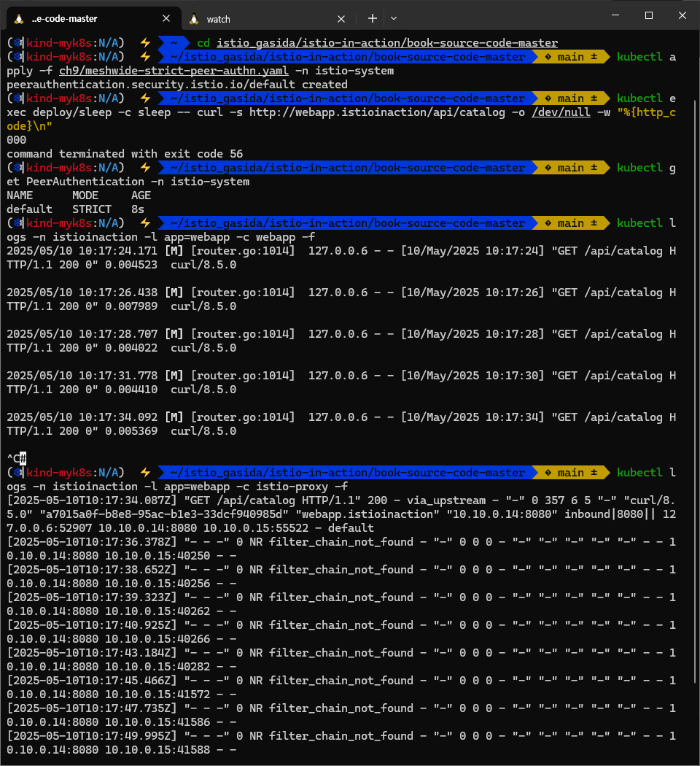Click the "[2025-05-10T10:17:45.466Z]" log timestamp

[92, 681]
